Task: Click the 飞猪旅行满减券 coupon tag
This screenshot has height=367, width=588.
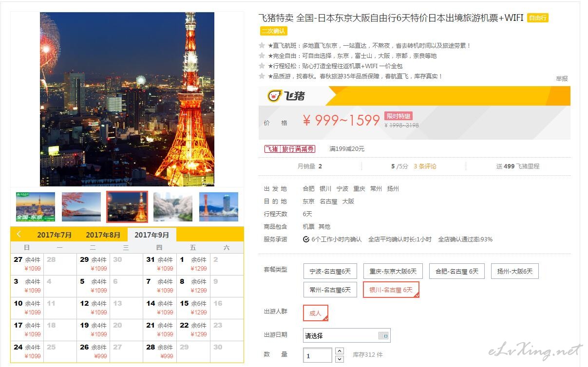Action: point(290,149)
